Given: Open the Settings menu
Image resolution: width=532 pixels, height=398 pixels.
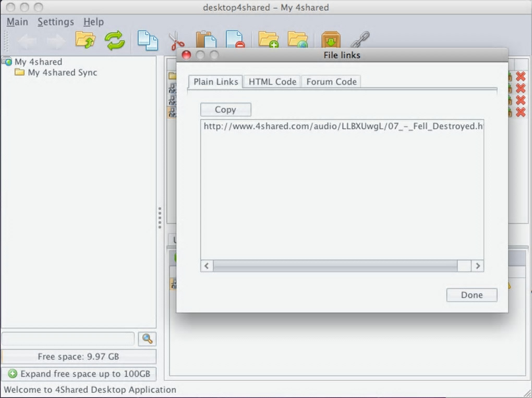Looking at the screenshot, I should tap(56, 22).
